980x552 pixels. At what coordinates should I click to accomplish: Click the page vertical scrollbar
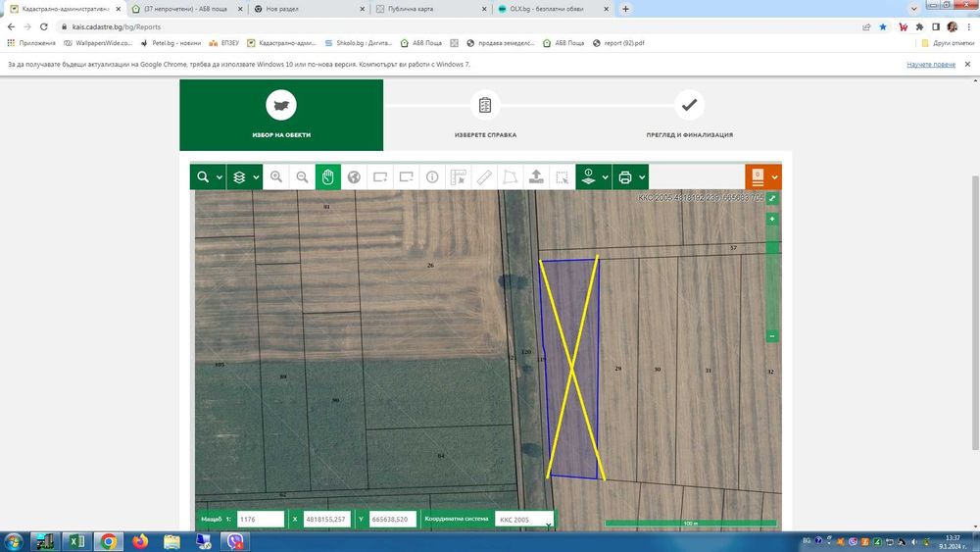(975, 313)
